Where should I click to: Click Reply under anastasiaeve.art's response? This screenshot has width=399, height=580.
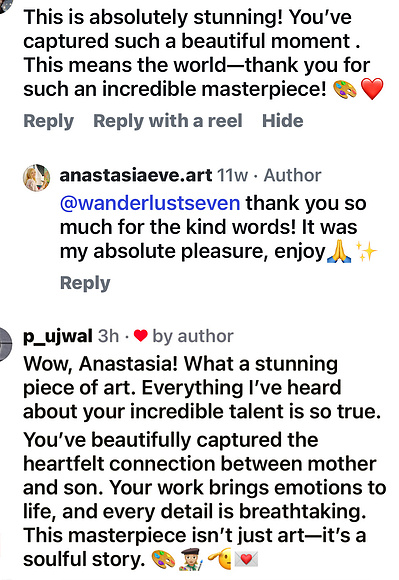pyautogui.click(x=85, y=283)
